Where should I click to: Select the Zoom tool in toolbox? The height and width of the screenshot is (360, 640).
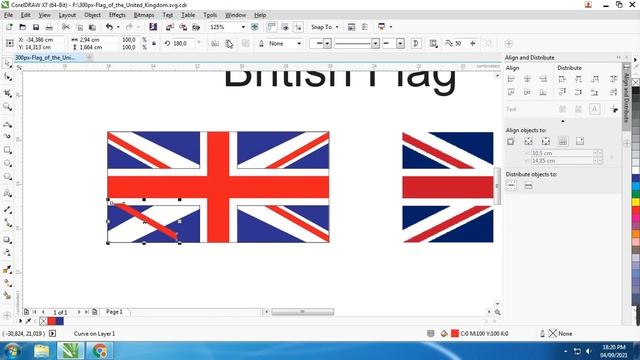[7, 107]
